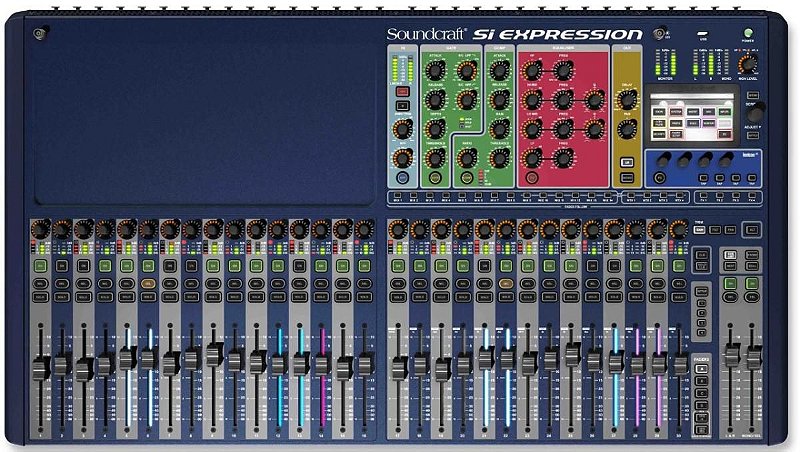800x452 pixels.
Task: Toggle the Compressor ON button
Action: coord(466,178)
